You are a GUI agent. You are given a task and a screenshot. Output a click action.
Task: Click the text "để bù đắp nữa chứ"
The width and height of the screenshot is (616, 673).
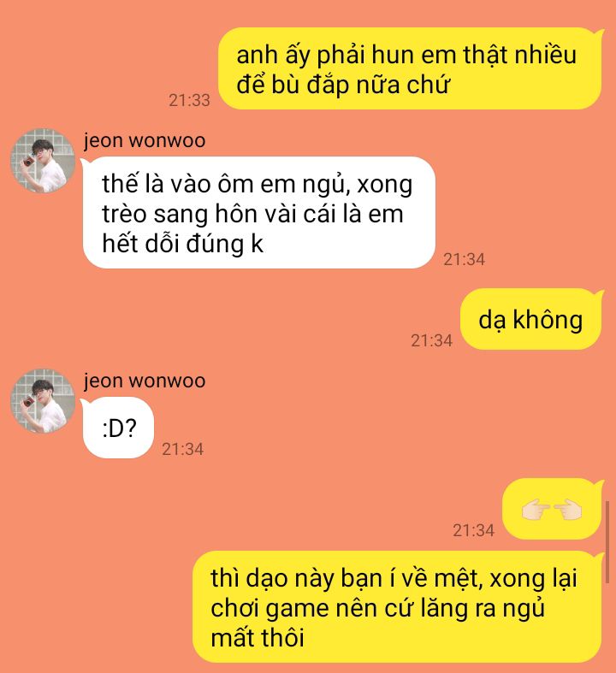click(x=343, y=85)
